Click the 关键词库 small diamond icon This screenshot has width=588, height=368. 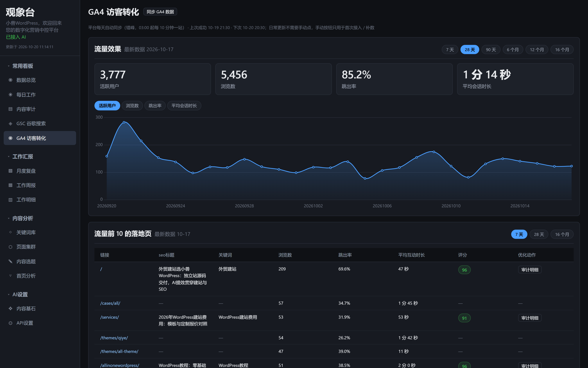click(x=10, y=232)
